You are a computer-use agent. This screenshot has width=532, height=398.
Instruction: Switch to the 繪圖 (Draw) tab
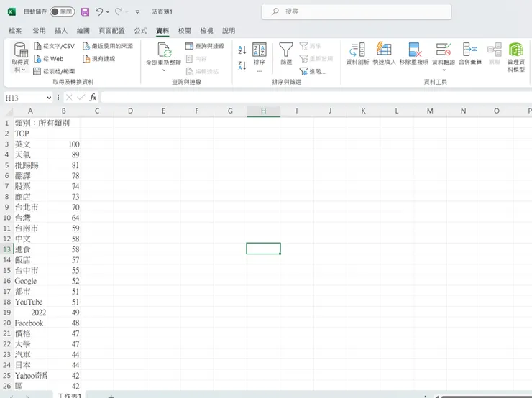83,31
